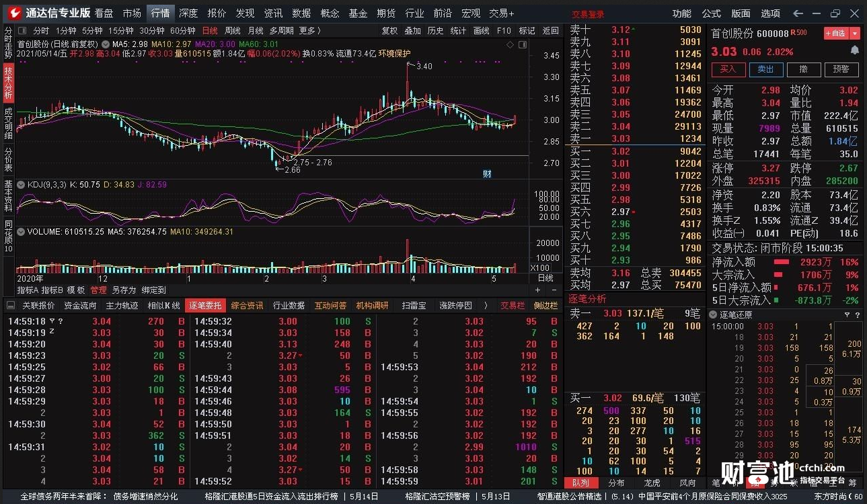The image size is (867, 504).
Task: Open the 功能 menu
Action: (682, 13)
